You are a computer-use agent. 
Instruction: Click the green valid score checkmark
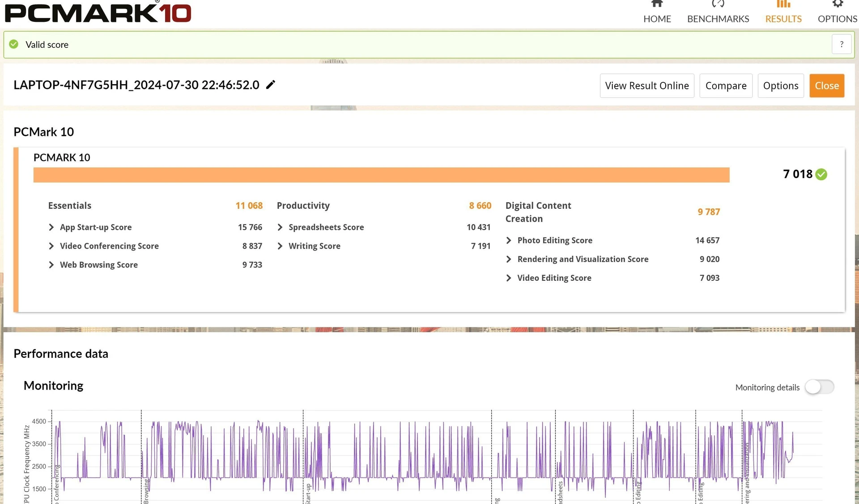coord(14,44)
